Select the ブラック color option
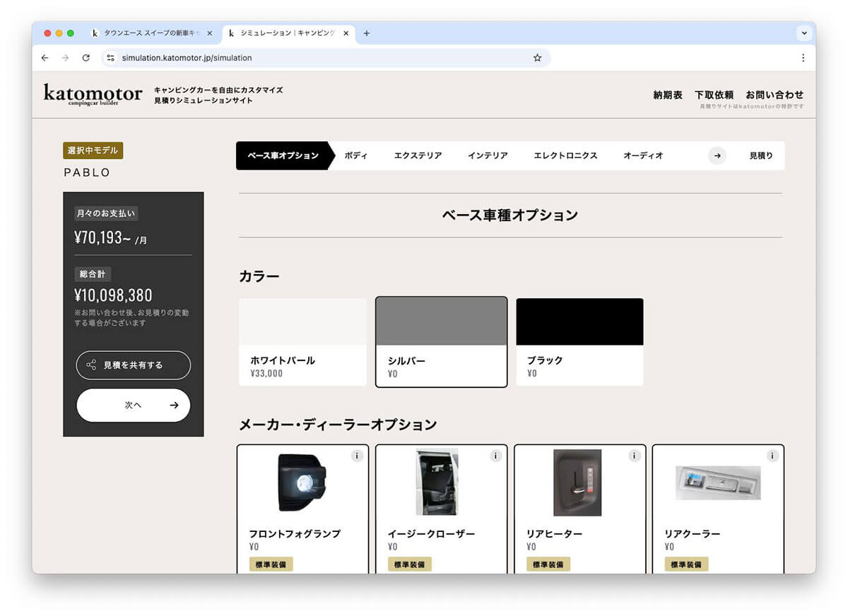Screen dimensions: 848x616 click(x=579, y=342)
